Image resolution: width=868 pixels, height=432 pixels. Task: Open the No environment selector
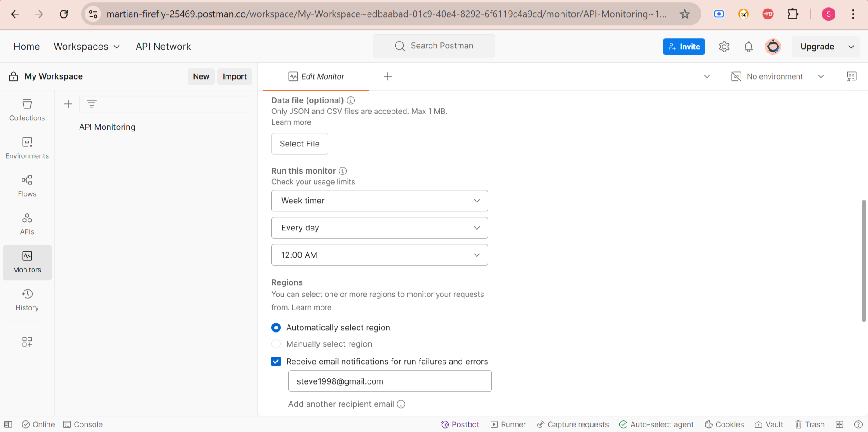pyautogui.click(x=778, y=77)
